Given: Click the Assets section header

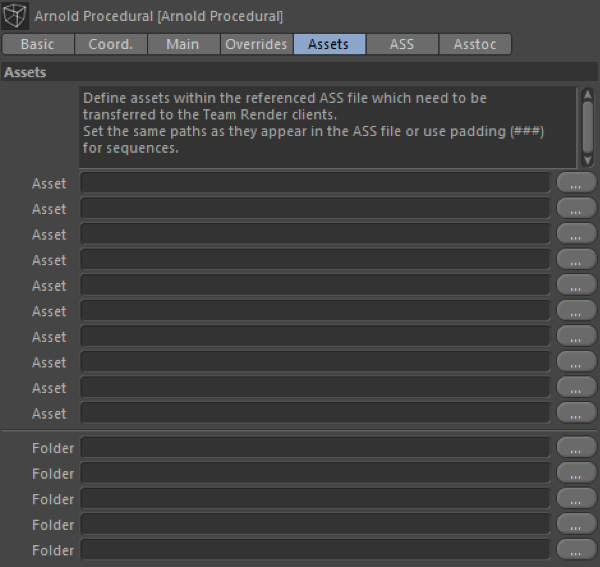Looking at the screenshot, I should (25, 72).
